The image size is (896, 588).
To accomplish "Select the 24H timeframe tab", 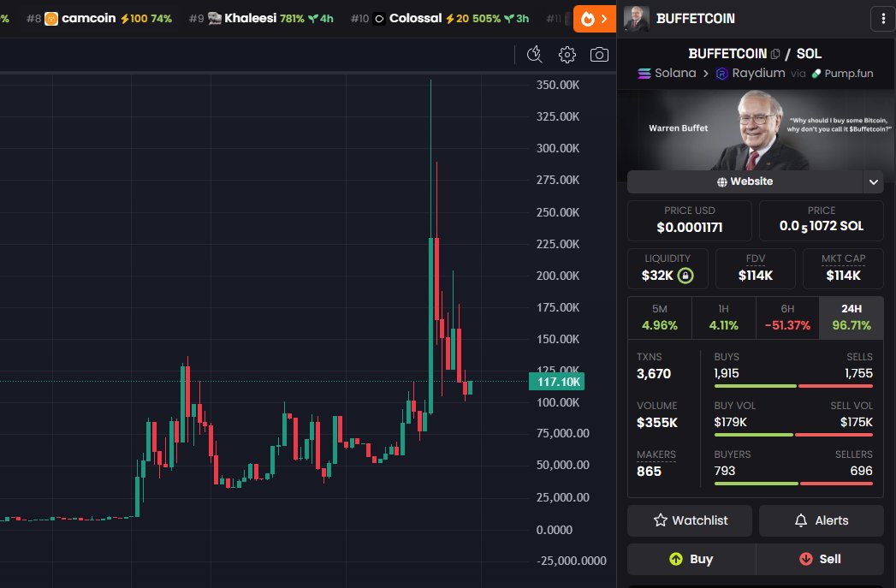I will click(x=851, y=318).
